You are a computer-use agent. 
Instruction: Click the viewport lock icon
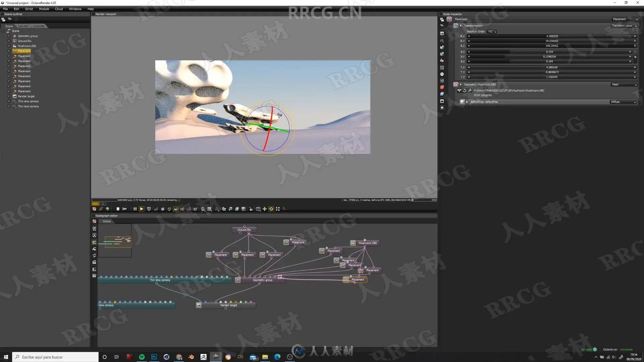(251, 209)
